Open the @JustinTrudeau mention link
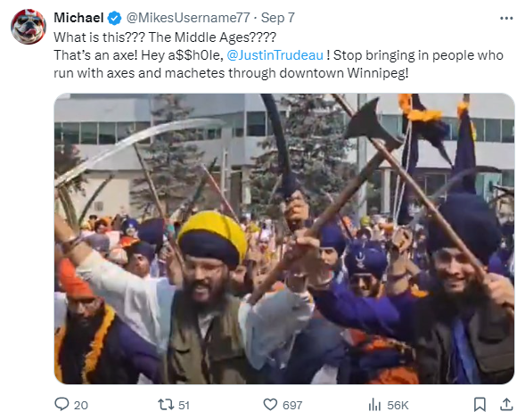Image resolution: width=525 pixels, height=420 pixels. (x=275, y=55)
